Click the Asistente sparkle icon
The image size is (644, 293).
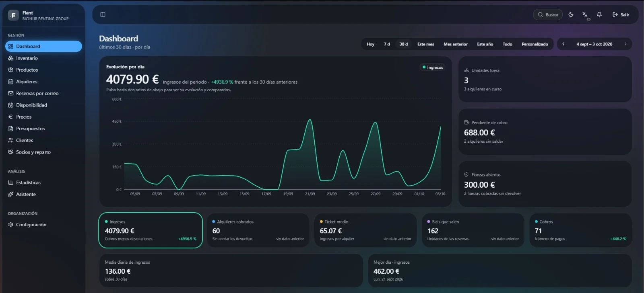click(x=11, y=194)
